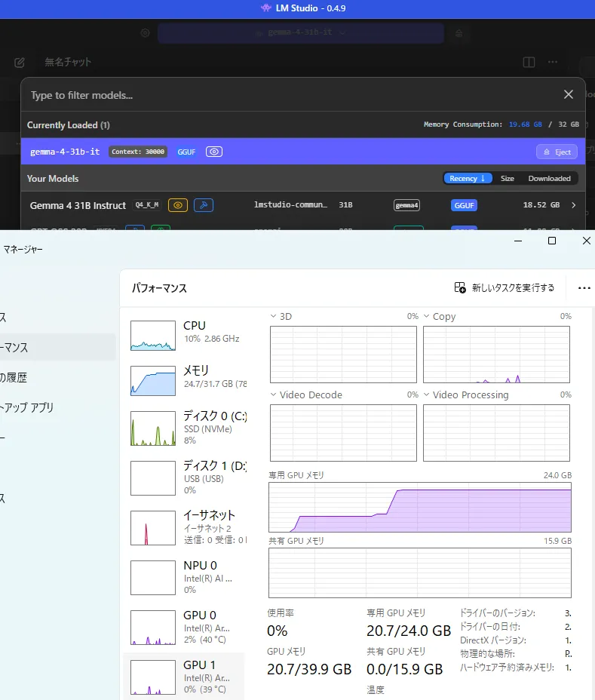
Task: Sort models by Recency
Action: coord(468,179)
